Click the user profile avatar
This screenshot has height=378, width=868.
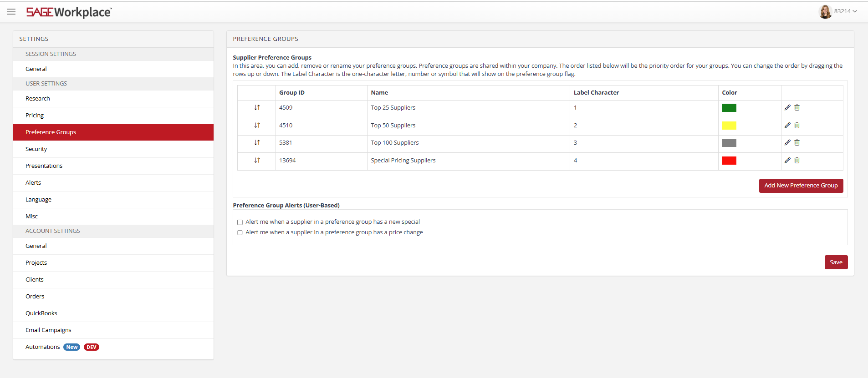click(825, 11)
